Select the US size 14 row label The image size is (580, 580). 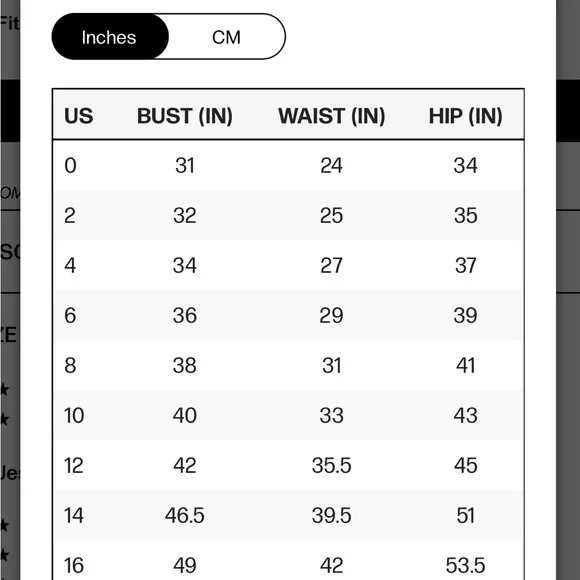74,515
